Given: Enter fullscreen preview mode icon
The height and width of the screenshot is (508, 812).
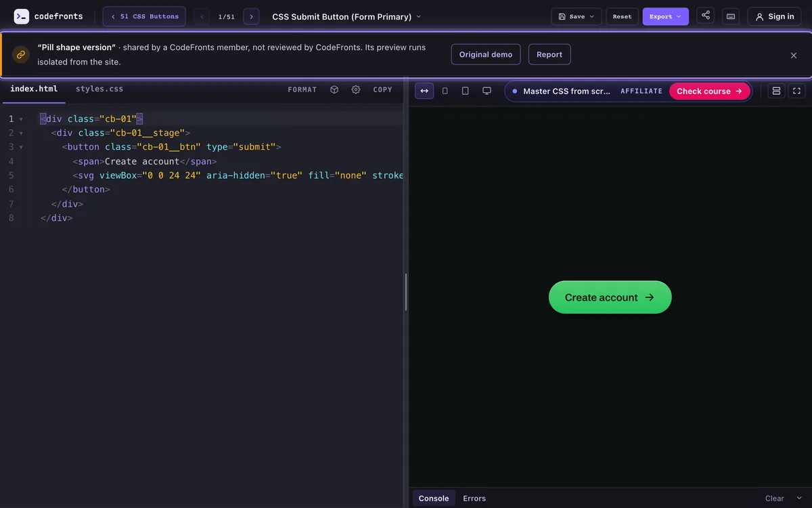Looking at the screenshot, I should coord(796,91).
